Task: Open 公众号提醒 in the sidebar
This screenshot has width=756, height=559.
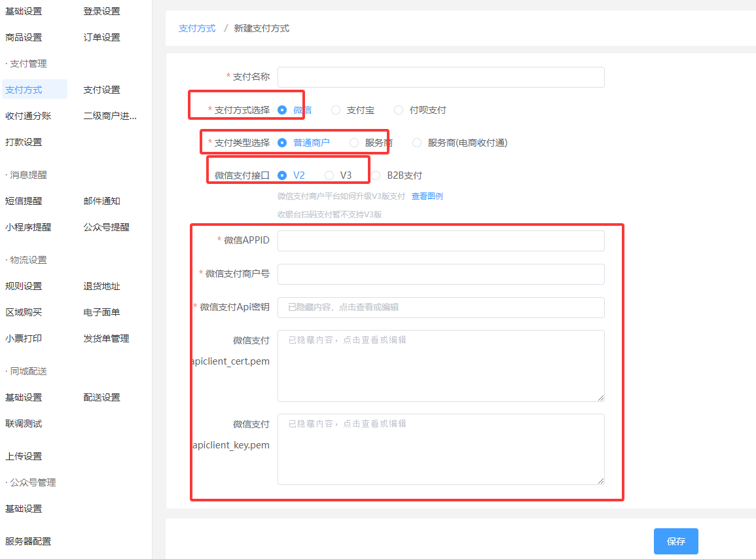Action: point(107,226)
